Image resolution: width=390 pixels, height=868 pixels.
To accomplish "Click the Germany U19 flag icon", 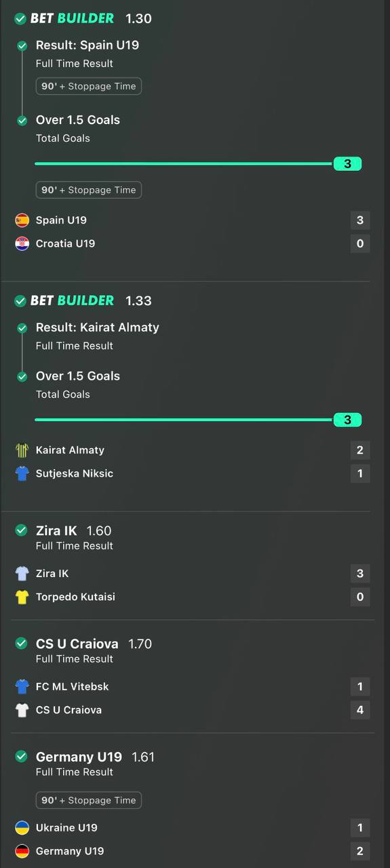I will (x=22, y=851).
